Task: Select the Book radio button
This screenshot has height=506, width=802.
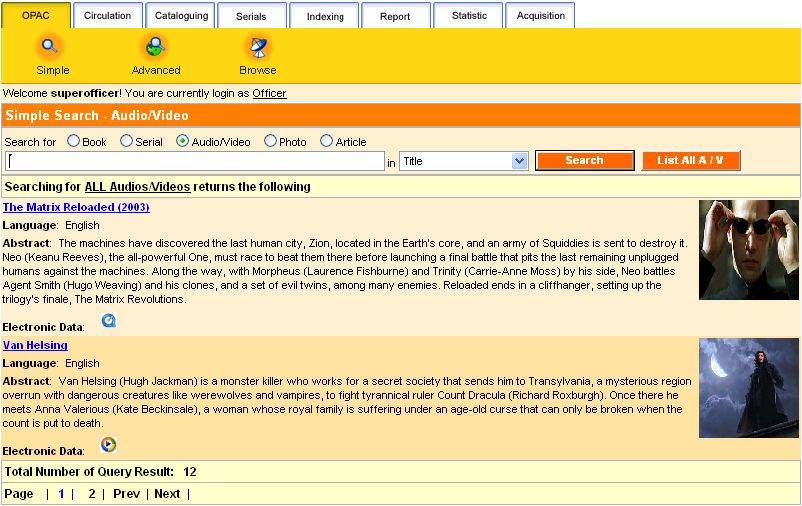Action: (x=74, y=141)
